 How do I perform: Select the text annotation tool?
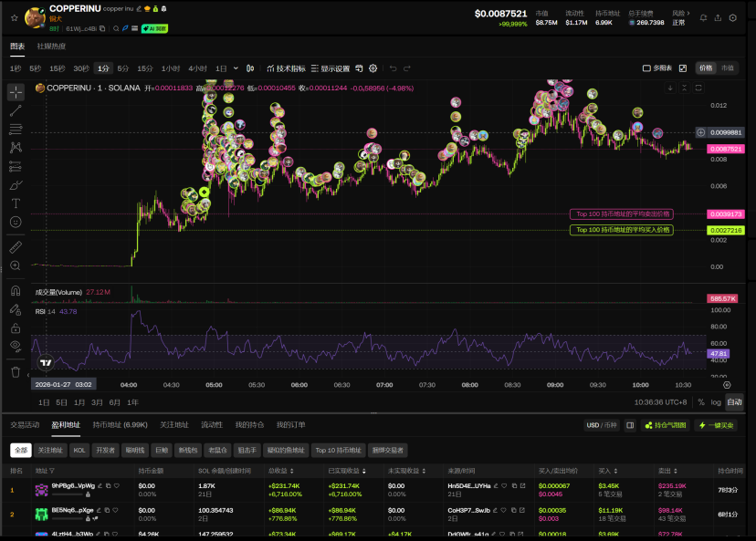tap(16, 203)
